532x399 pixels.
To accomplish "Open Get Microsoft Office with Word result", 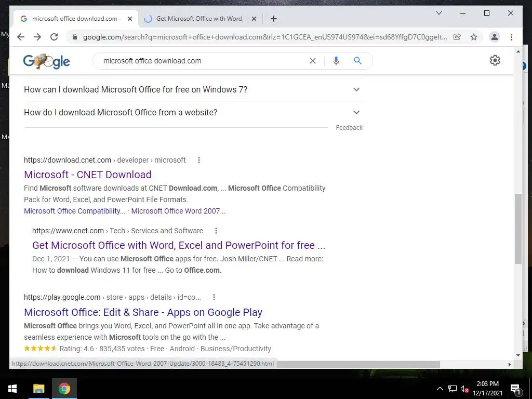I will pyautogui.click(x=179, y=245).
